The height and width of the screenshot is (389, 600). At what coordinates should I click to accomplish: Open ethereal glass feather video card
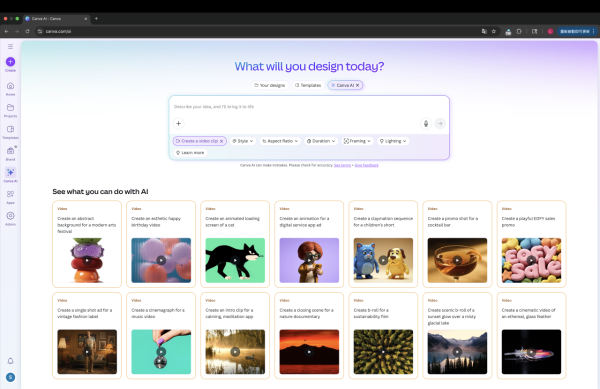coord(532,336)
